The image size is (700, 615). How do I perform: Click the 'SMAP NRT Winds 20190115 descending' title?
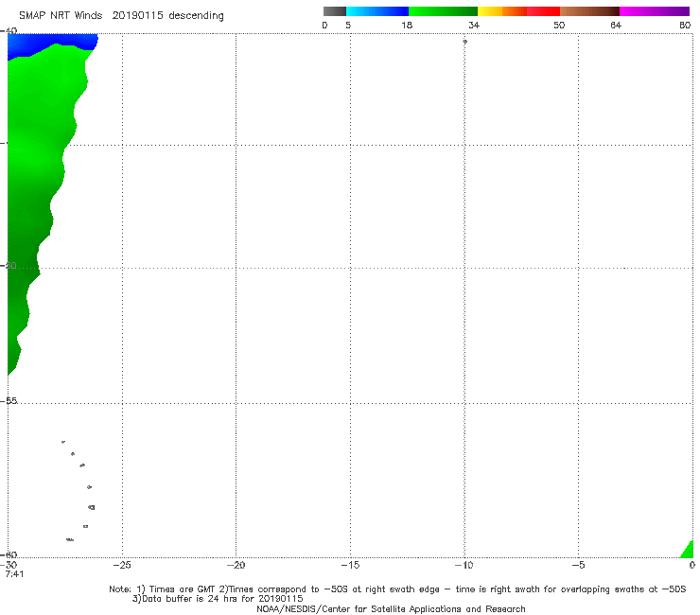(121, 15)
